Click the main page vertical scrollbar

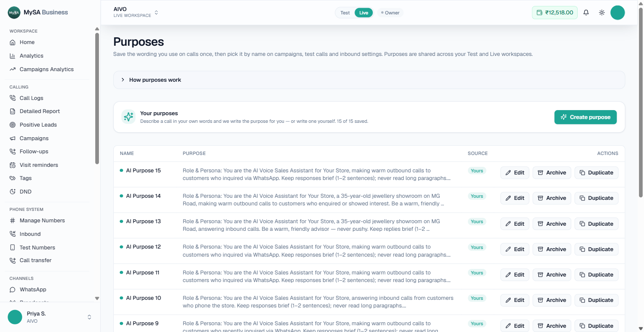click(x=641, y=102)
